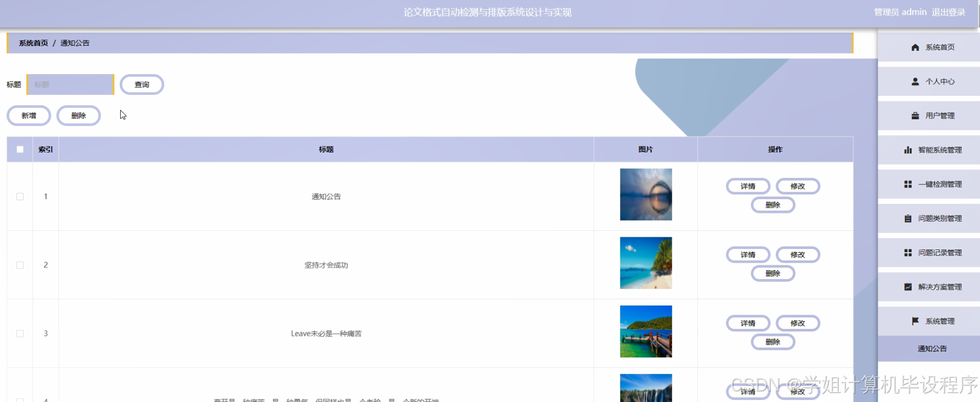Click the clipboard icon beside 问题类别管理
This screenshot has width=980, height=402.
tap(907, 218)
